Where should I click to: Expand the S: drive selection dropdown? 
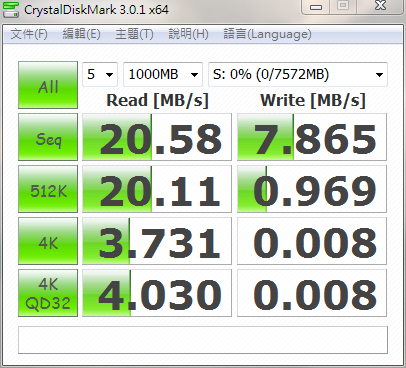298,74
